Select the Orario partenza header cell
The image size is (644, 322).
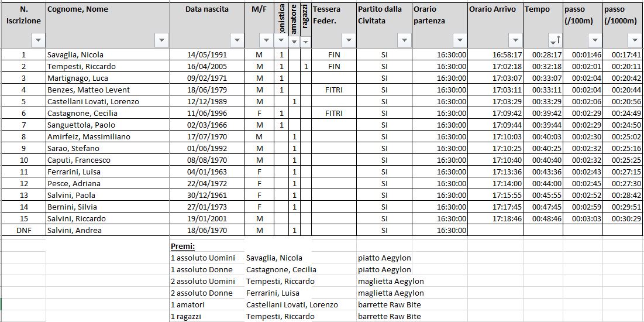tap(439, 15)
